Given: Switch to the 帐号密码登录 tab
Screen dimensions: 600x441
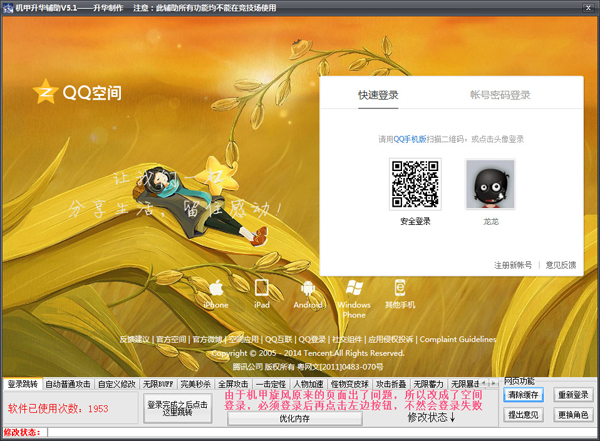Looking at the screenshot, I should point(500,95).
